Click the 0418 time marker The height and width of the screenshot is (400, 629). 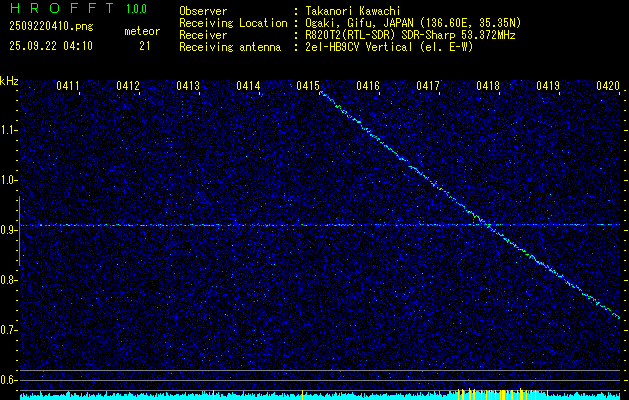[x=488, y=87]
